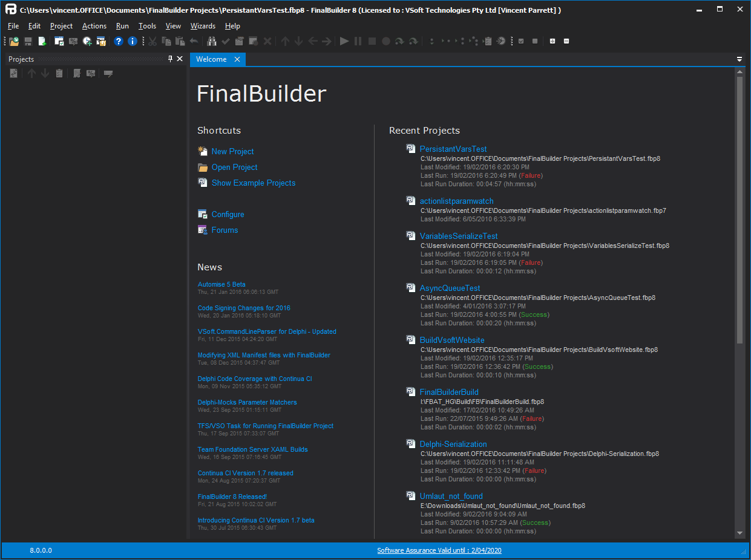Viewport: 751px width, 560px height.
Task: Click the round breakpoint circle icon in the toolbar
Action: 386,41
